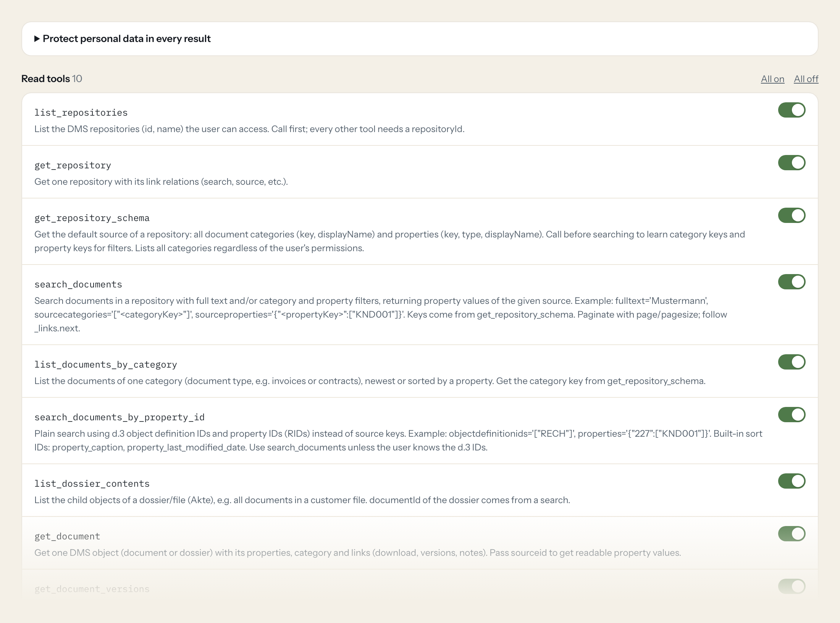Turn all read tools off with All off

pos(806,79)
